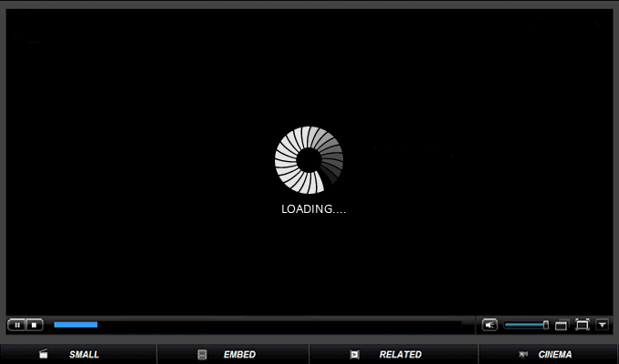Mute the audio with the speaker icon

[490, 325]
